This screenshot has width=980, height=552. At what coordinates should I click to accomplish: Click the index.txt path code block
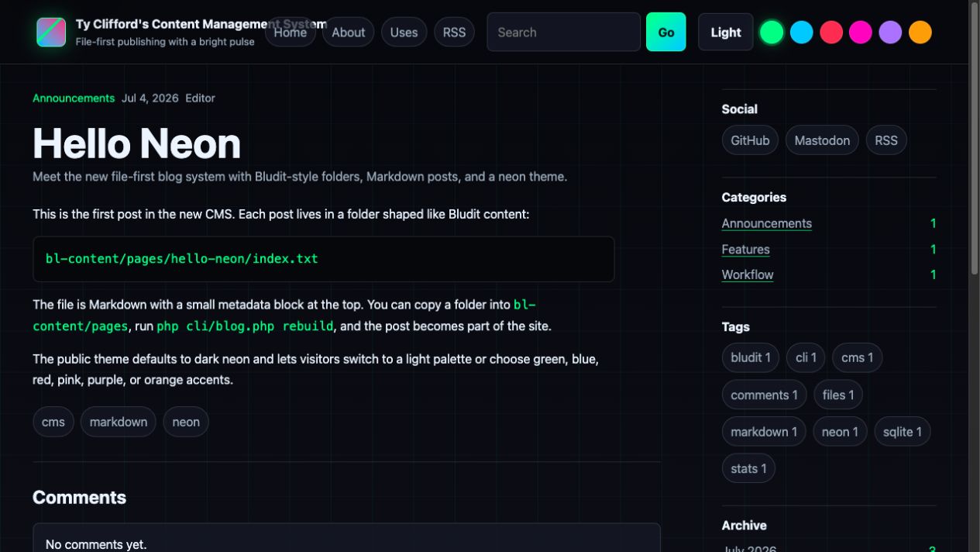pos(323,259)
